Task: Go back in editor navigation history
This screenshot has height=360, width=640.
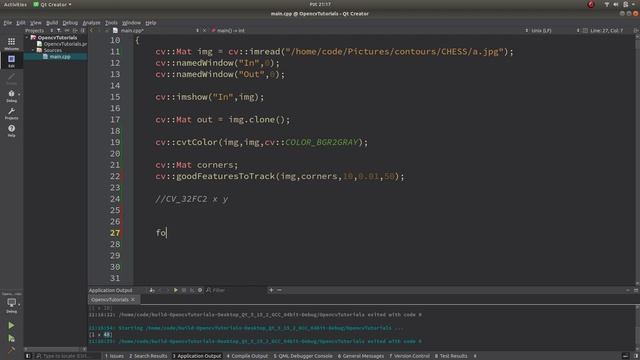Action: pos(91,31)
